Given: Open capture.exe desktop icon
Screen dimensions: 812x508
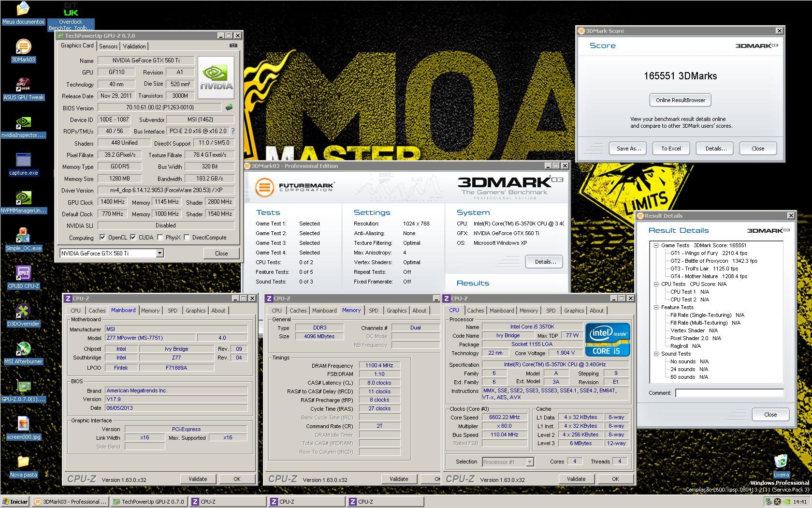Looking at the screenshot, I should tap(23, 164).
